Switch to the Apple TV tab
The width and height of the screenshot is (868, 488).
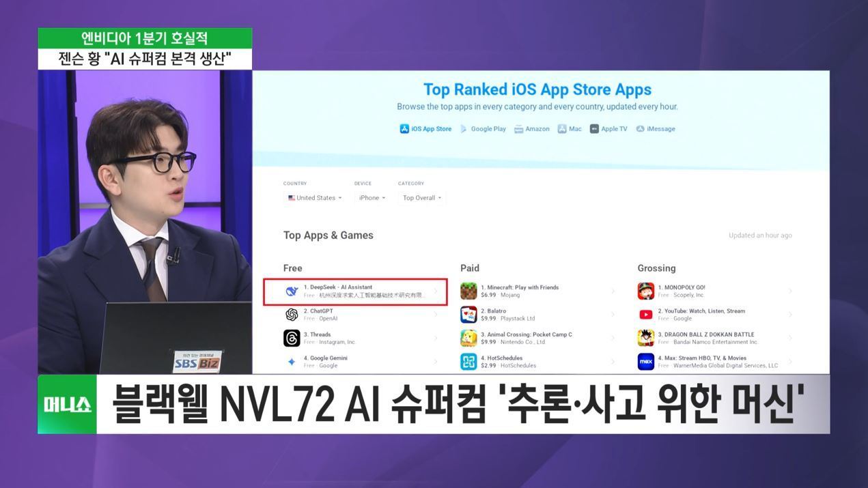pyautogui.click(x=608, y=129)
